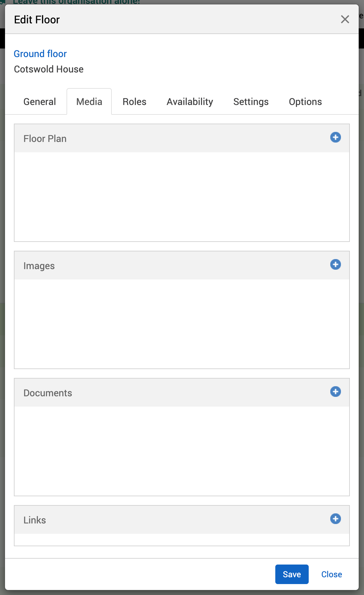The width and height of the screenshot is (364, 595).
Task: Go to the Availability tab
Action: tap(190, 102)
